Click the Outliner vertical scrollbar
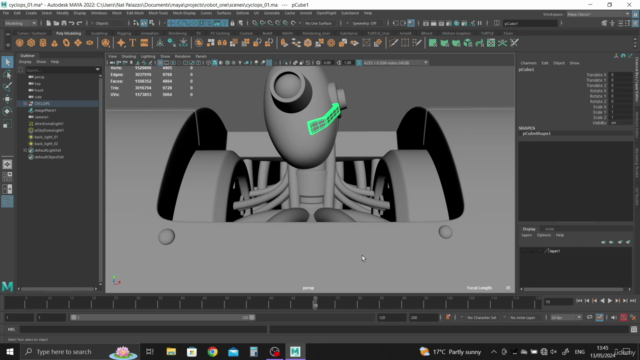640x360 pixels. (101, 180)
